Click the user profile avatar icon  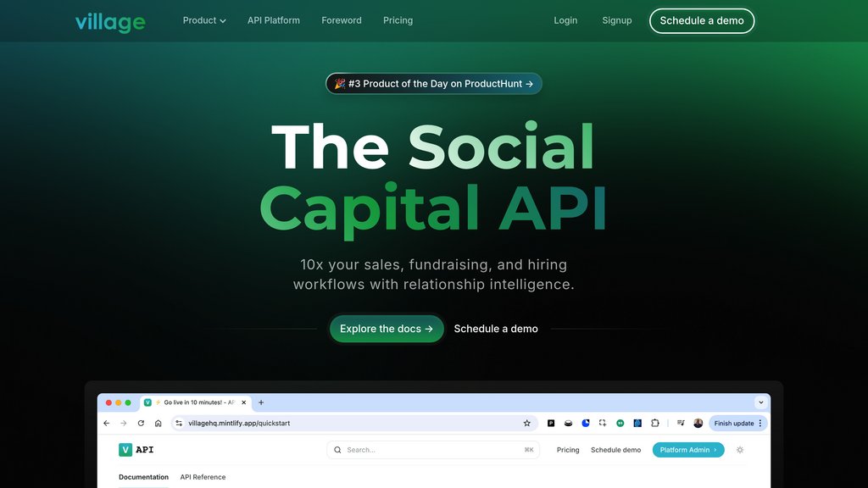698,424
